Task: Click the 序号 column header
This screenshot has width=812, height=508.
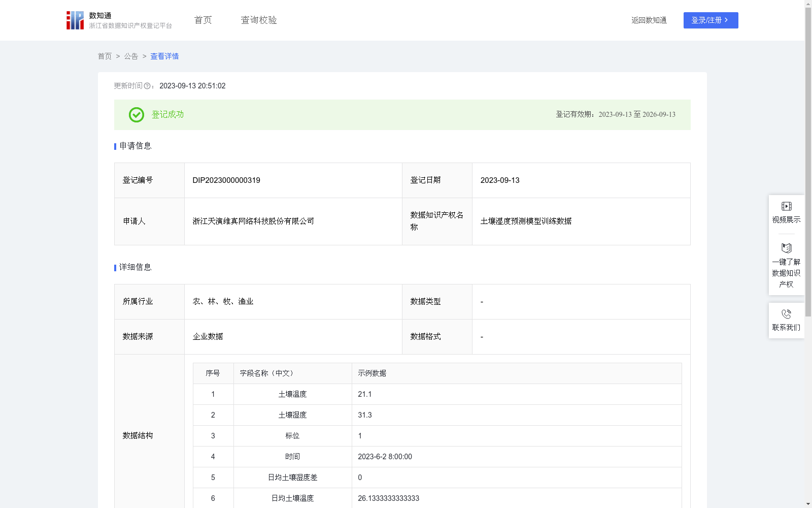Action: (213, 373)
